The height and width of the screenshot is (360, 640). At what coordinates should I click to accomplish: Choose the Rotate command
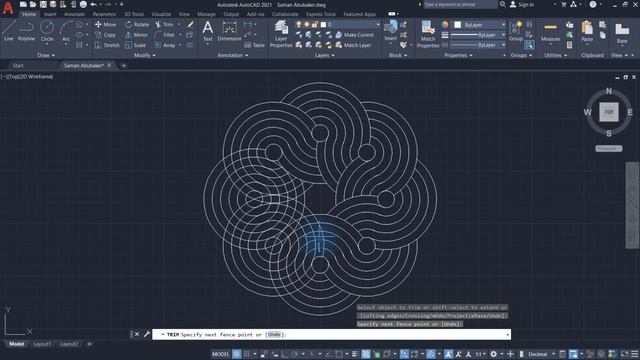(137, 24)
